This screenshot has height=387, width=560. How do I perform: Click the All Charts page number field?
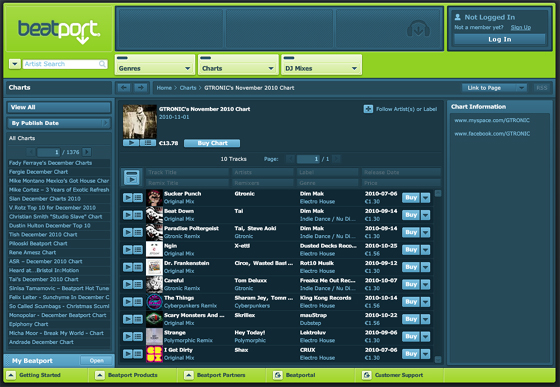click(x=49, y=152)
